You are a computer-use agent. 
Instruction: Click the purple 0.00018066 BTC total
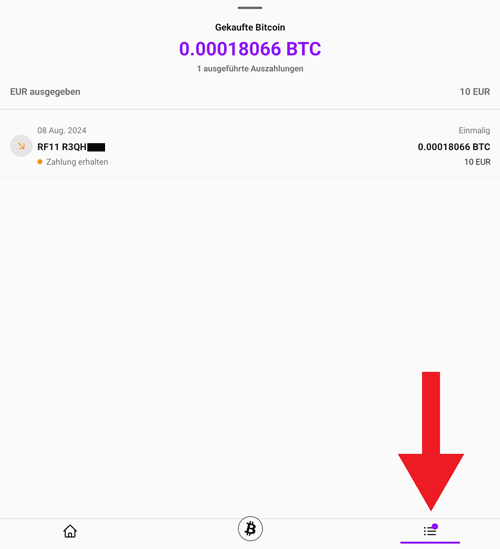(250, 49)
